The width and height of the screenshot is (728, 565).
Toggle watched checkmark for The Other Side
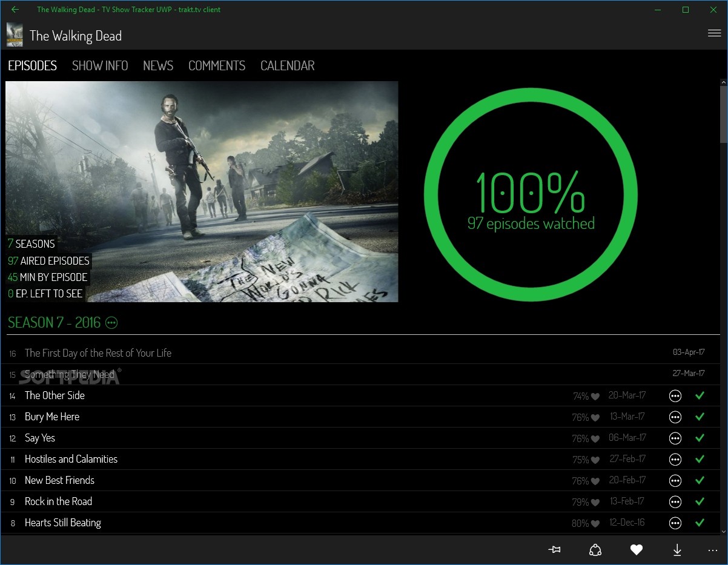coord(700,395)
